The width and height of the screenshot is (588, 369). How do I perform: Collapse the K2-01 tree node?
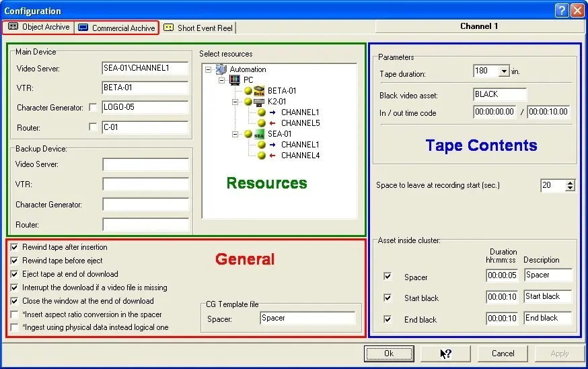pos(235,102)
